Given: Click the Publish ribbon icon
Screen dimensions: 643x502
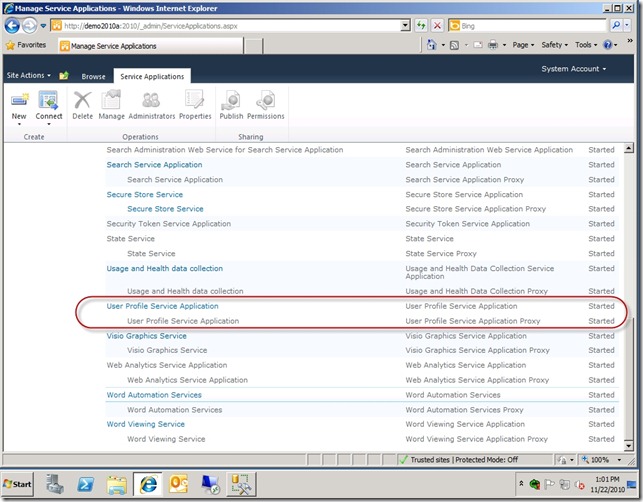Looking at the screenshot, I should 231,101.
